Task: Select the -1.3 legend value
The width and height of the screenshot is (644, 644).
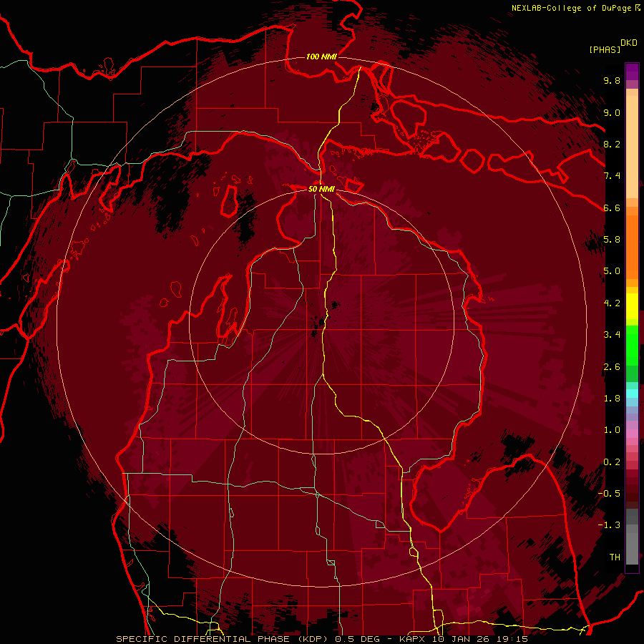Action: [x=609, y=525]
